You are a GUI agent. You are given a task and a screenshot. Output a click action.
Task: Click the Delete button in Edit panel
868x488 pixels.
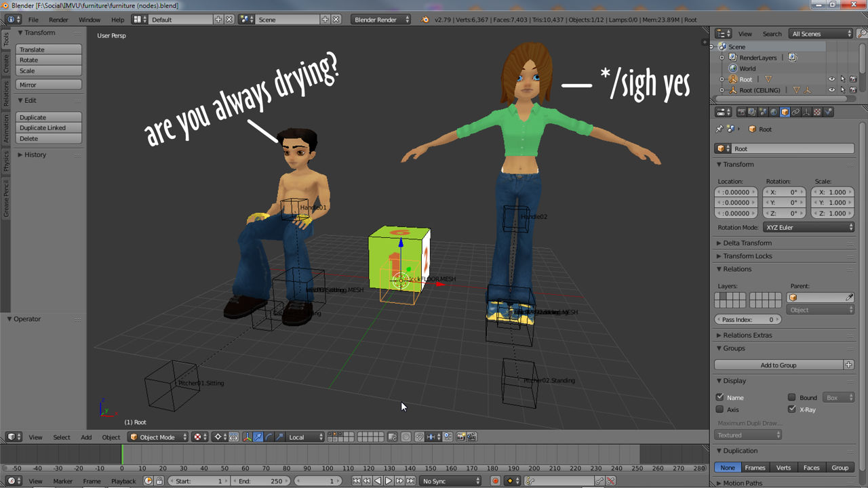[x=49, y=138]
